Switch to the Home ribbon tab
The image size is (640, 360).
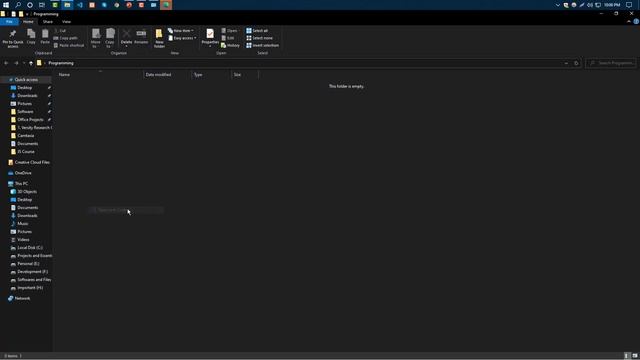point(28,22)
